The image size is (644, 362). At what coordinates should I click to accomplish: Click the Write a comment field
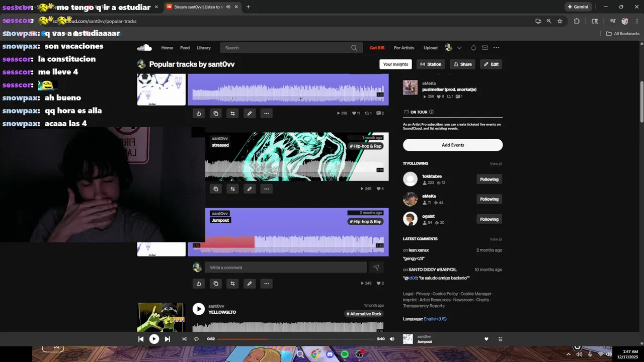[x=286, y=267]
